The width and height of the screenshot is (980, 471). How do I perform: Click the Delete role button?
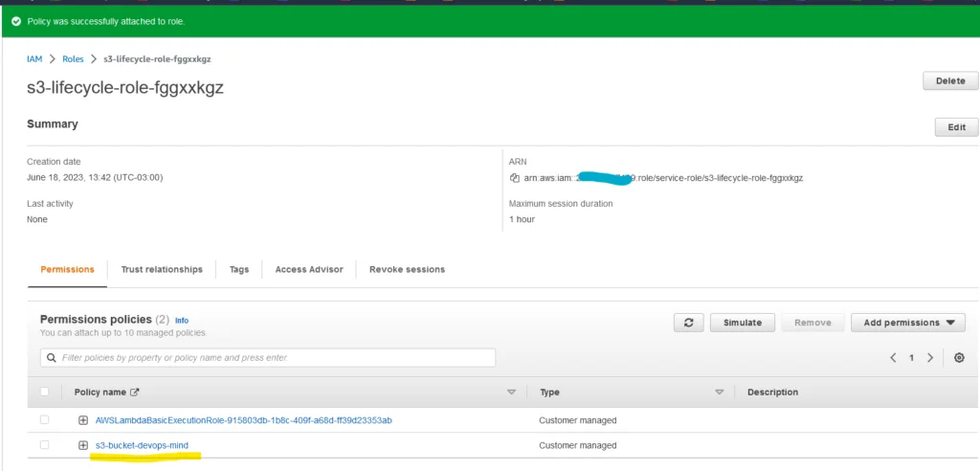[x=950, y=80]
